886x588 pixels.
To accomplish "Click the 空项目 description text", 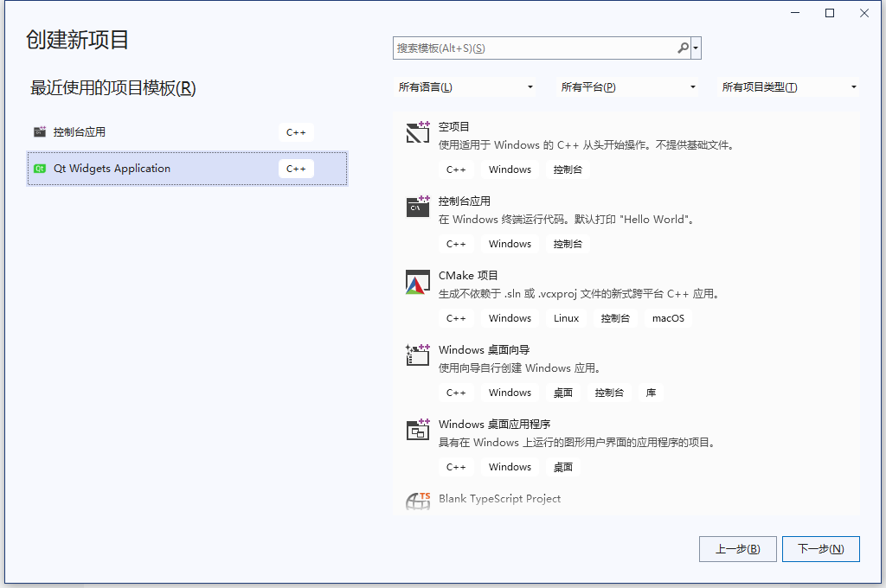I will tap(587, 145).
